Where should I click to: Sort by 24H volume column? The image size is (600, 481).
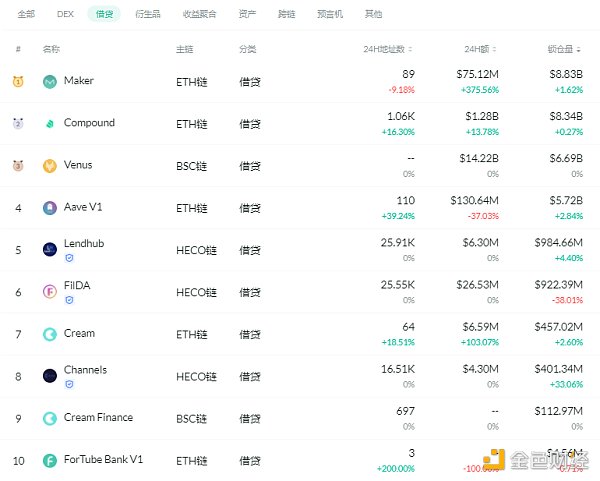tap(480, 49)
